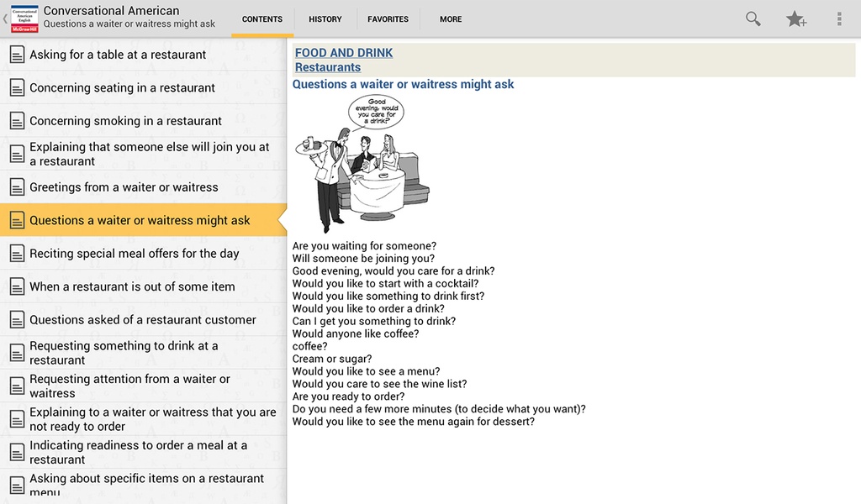Click document icon beside 'Asking about specific items'
This screenshot has width=861, height=504.
point(17,486)
